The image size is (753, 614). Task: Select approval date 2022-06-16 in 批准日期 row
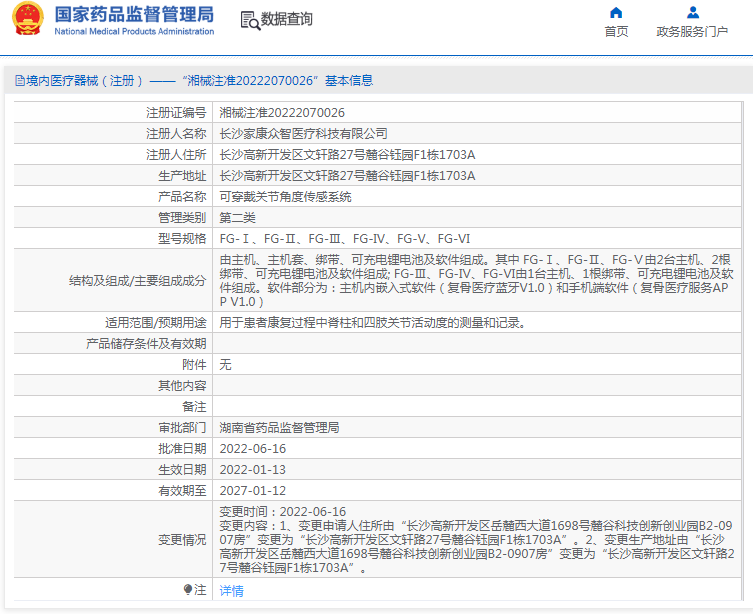(253, 449)
